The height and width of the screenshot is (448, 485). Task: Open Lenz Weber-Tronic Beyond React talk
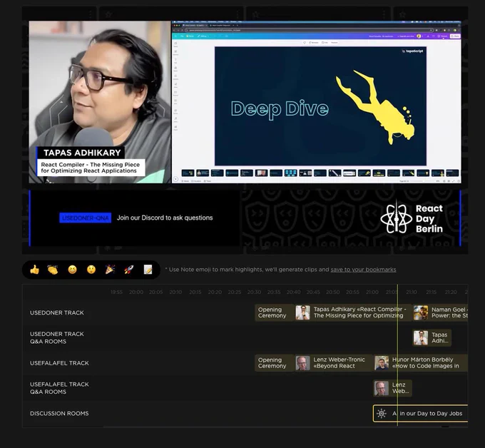click(333, 362)
